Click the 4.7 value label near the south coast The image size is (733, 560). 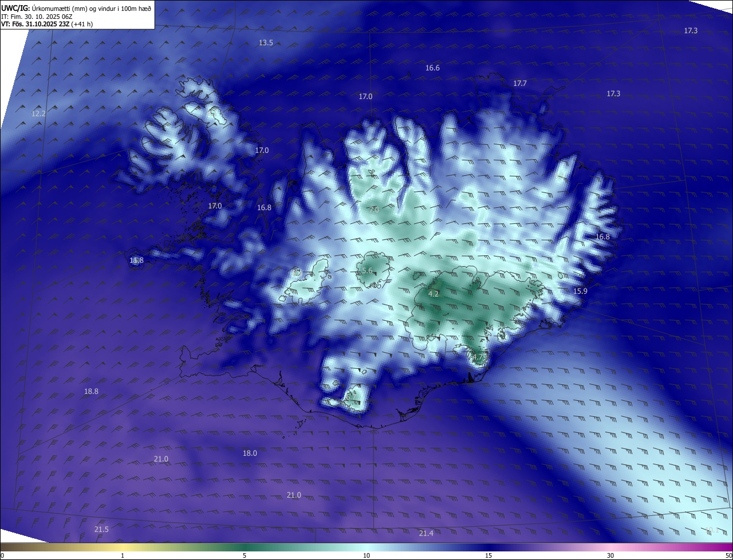(x=478, y=357)
